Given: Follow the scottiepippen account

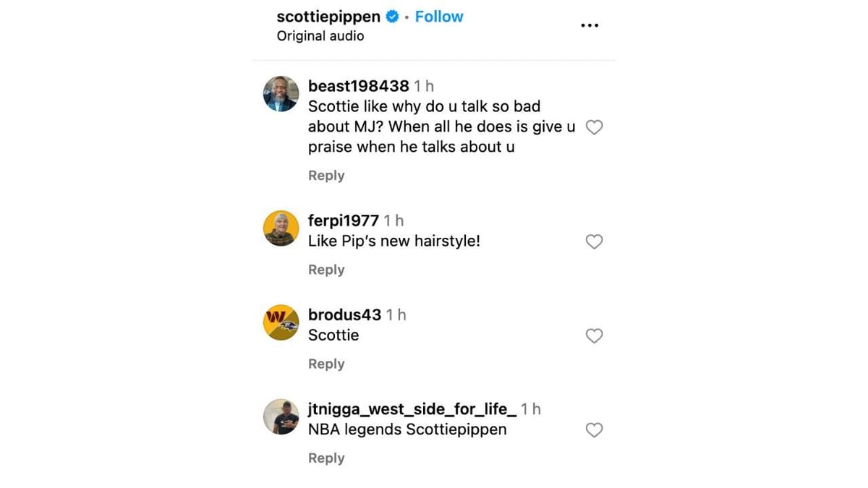Looking at the screenshot, I should pos(439,17).
